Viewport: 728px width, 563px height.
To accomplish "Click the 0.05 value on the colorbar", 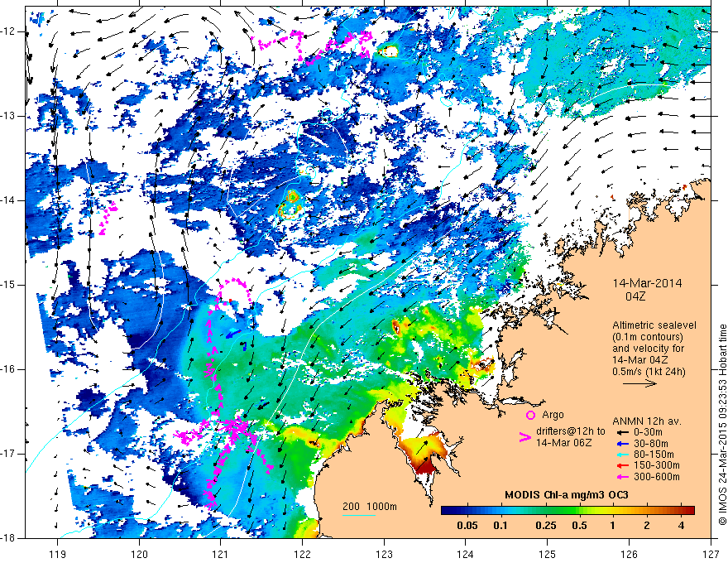I will coord(467,526).
